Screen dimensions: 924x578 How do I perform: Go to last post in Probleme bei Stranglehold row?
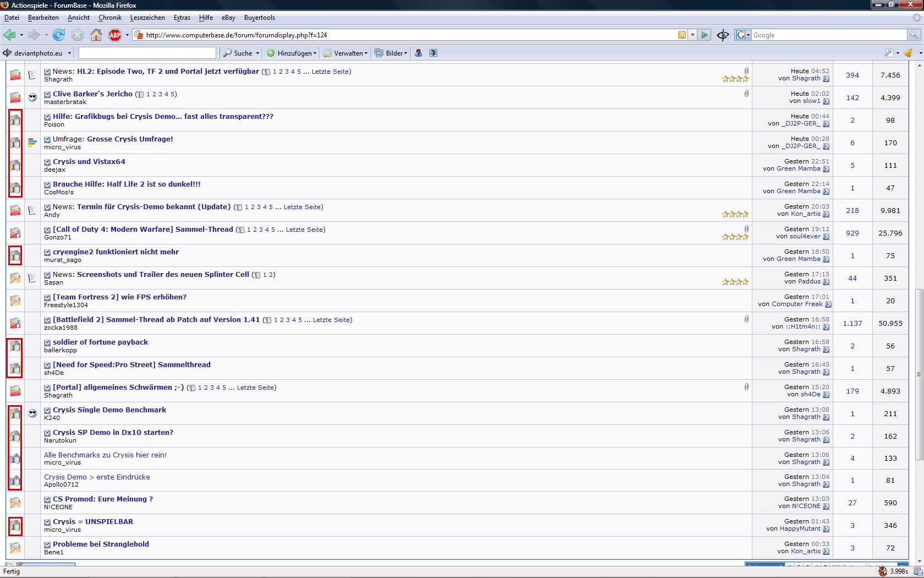pos(826,552)
